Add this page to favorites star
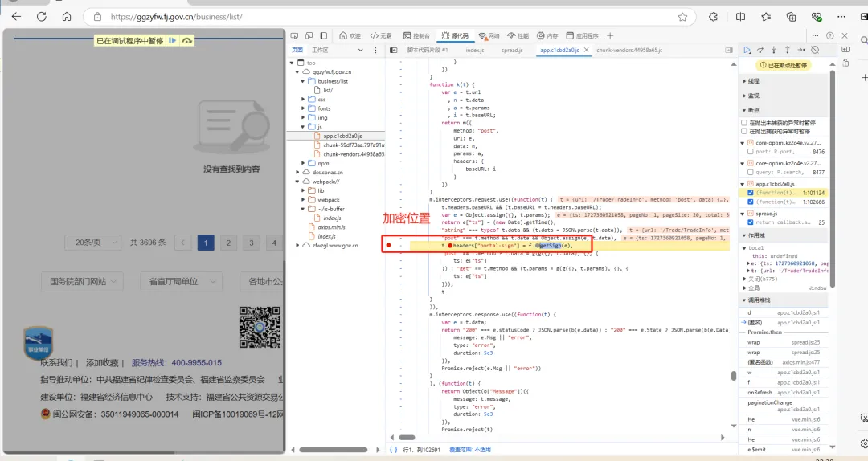The width and height of the screenshot is (868, 461). pyautogui.click(x=682, y=17)
